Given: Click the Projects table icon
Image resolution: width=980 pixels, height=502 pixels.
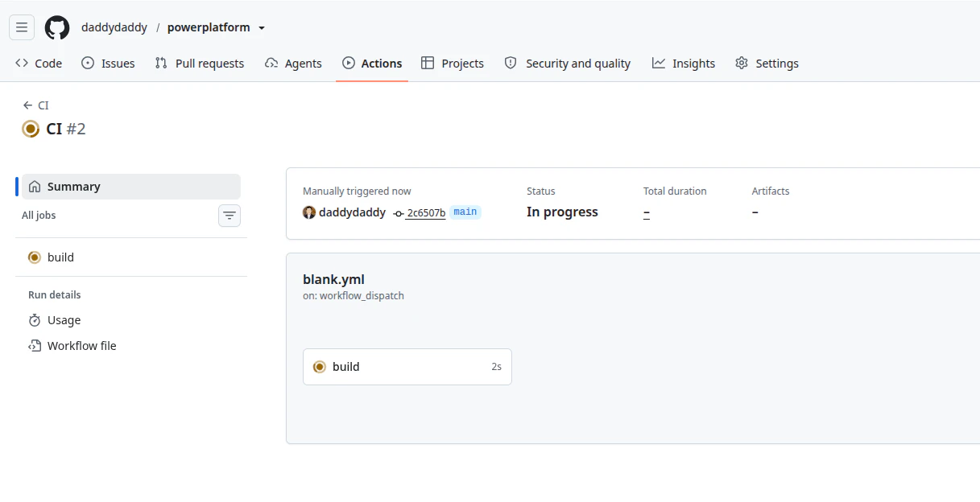Looking at the screenshot, I should pyautogui.click(x=428, y=63).
